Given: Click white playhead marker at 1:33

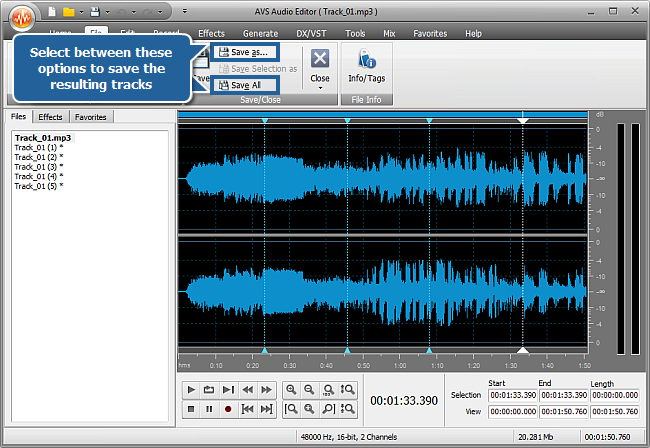Looking at the screenshot, I should click(523, 121).
